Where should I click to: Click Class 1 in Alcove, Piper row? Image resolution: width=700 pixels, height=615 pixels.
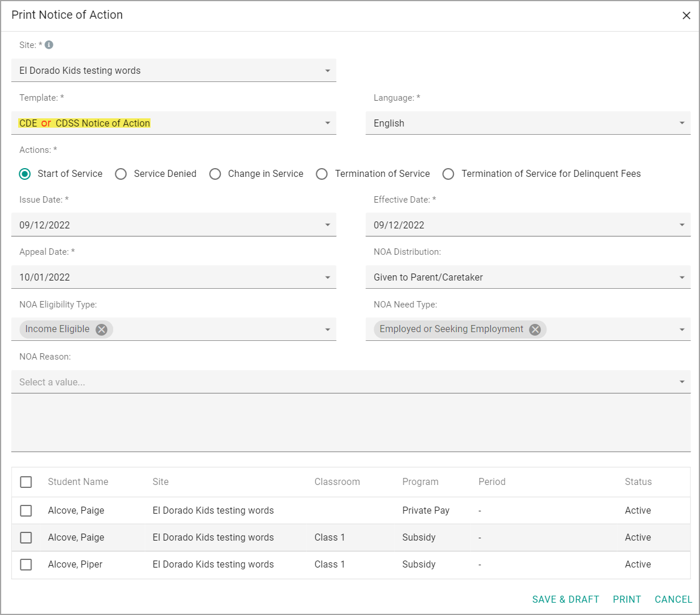pyautogui.click(x=329, y=565)
